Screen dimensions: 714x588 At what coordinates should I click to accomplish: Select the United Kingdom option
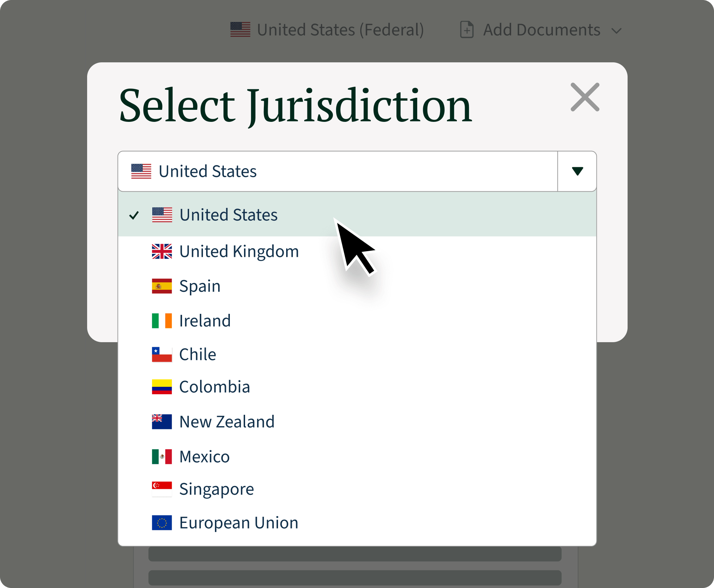click(x=239, y=251)
